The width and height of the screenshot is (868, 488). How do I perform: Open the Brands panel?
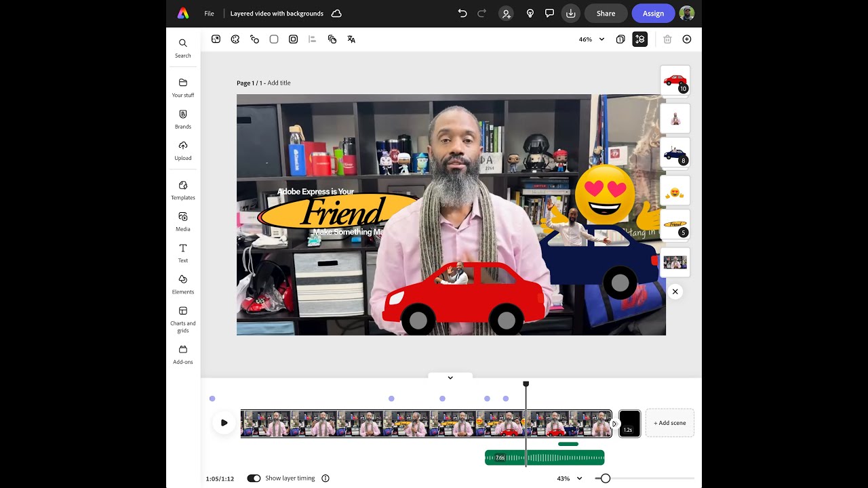[x=183, y=119]
